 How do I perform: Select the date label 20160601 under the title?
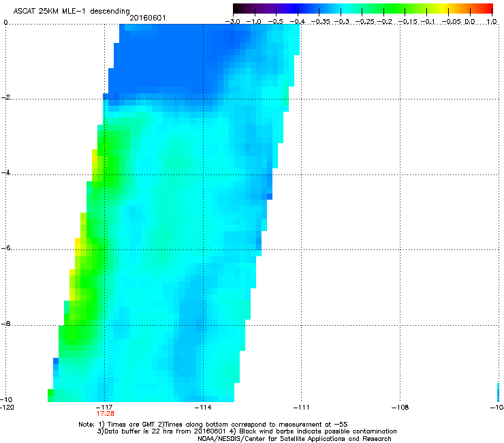(x=148, y=18)
